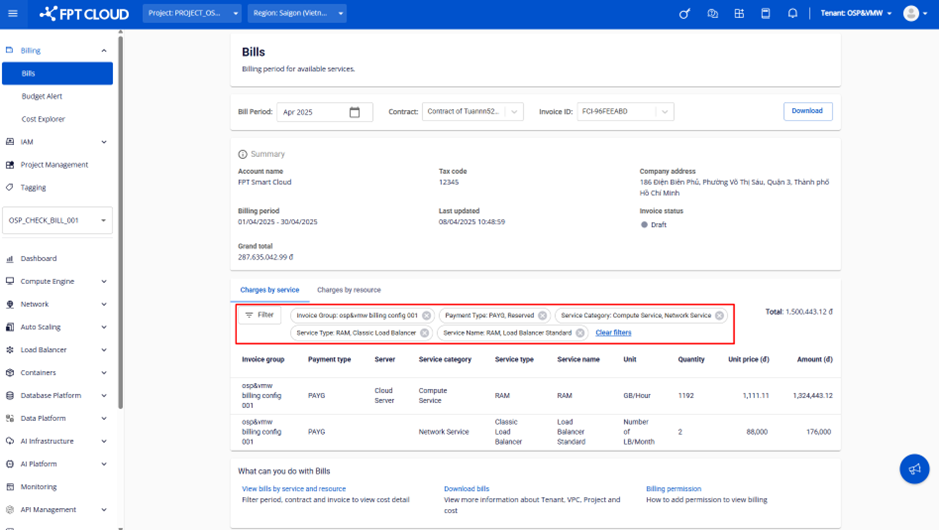Click the hamburger menu icon
The image size is (939, 530).
tap(13, 14)
